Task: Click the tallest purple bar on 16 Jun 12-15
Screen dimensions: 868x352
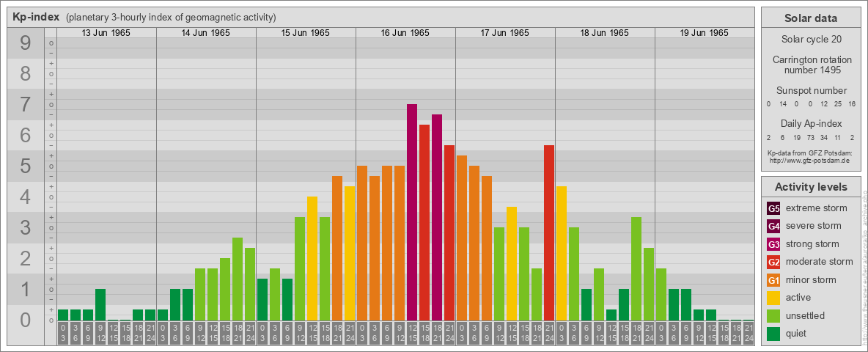Action: [x=412, y=212]
